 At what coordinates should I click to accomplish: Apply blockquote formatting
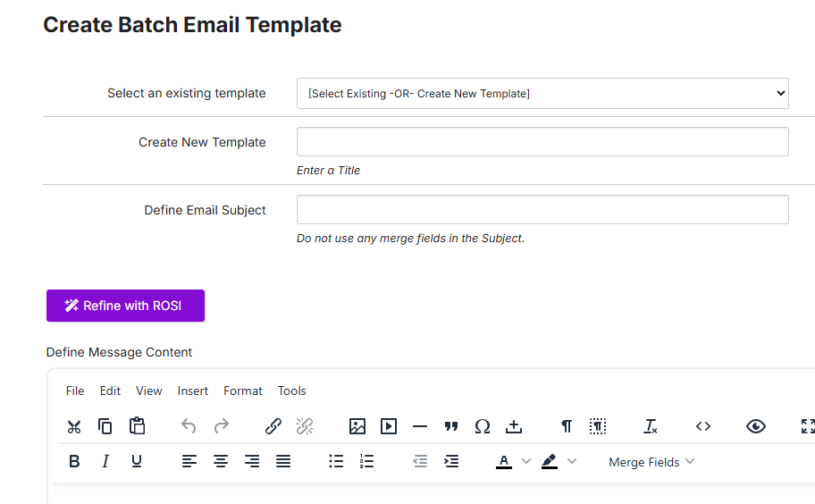coord(451,426)
